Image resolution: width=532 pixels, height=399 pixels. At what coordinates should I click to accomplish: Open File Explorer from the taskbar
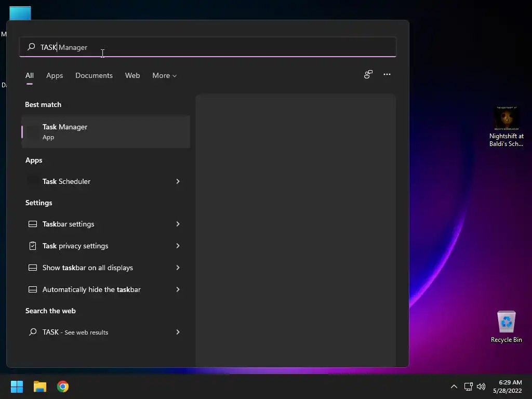point(39,387)
